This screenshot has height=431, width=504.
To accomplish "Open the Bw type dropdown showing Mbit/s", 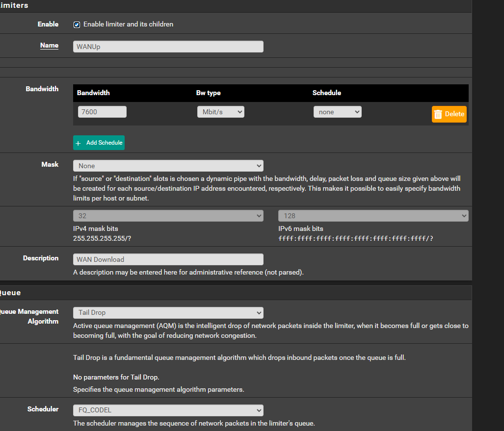I will click(x=220, y=112).
